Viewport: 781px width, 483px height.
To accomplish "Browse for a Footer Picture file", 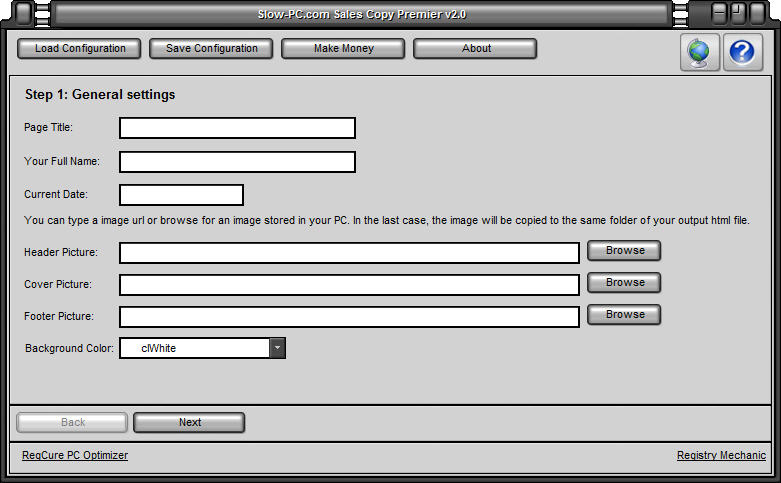I will (624, 315).
